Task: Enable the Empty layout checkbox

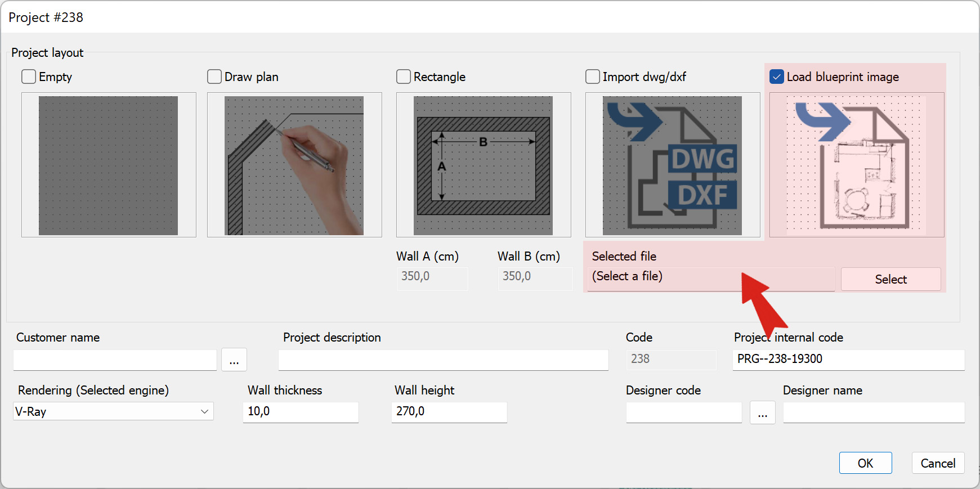Action: [x=29, y=77]
